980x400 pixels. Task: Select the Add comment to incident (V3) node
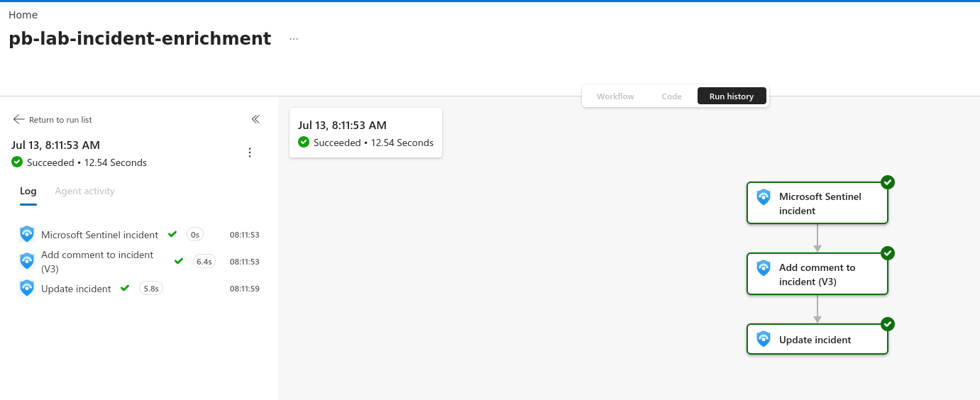(817, 274)
